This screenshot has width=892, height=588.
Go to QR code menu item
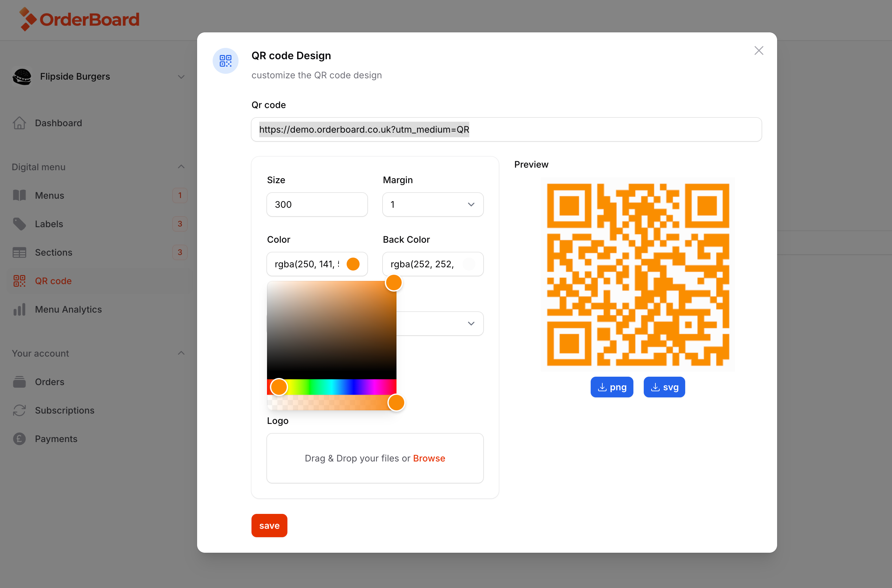tap(53, 281)
